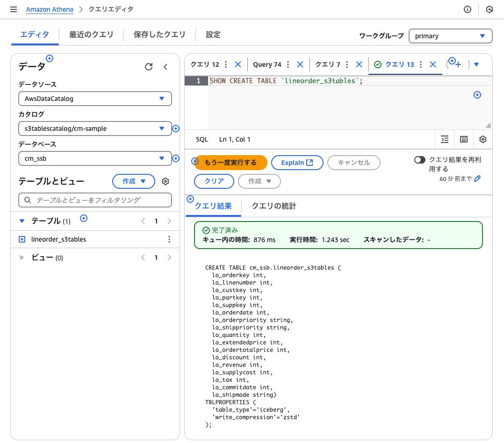Add a new query tab
This screenshot has width=504, height=443.
(458, 64)
